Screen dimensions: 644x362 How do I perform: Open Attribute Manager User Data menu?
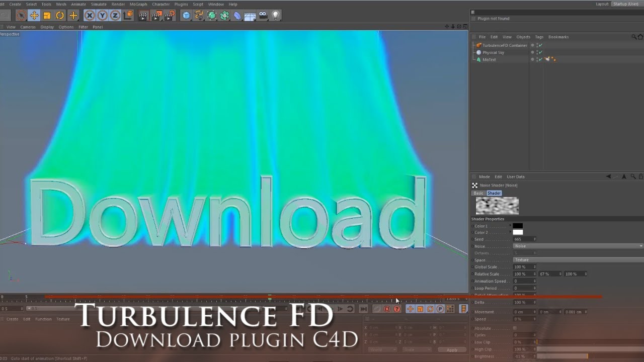tap(516, 177)
